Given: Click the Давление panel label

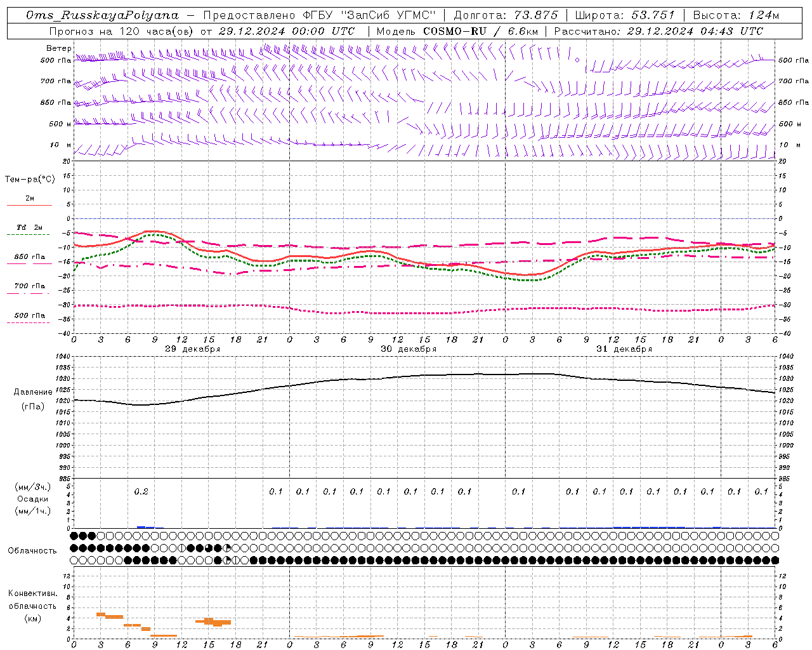Looking at the screenshot, I should (33, 392).
